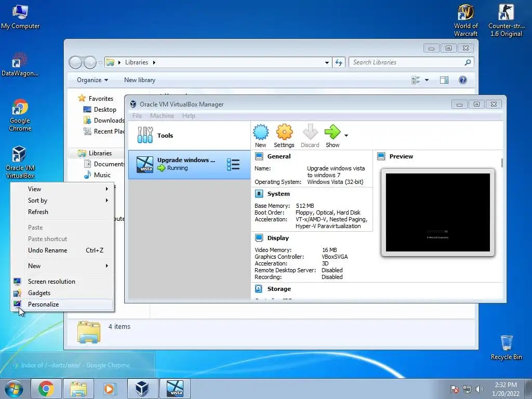Click the Explorer forward button
This screenshot has width=532, height=399.
pos(90,62)
